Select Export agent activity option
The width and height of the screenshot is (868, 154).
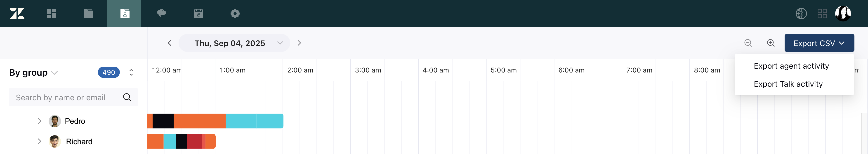pos(791,66)
